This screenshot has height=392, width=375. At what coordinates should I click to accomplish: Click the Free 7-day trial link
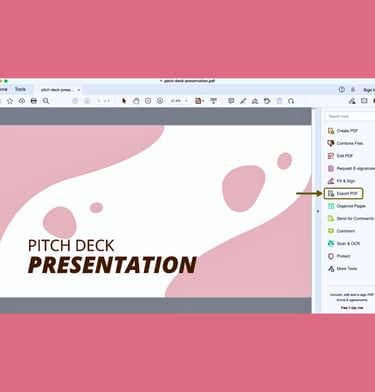(351, 308)
